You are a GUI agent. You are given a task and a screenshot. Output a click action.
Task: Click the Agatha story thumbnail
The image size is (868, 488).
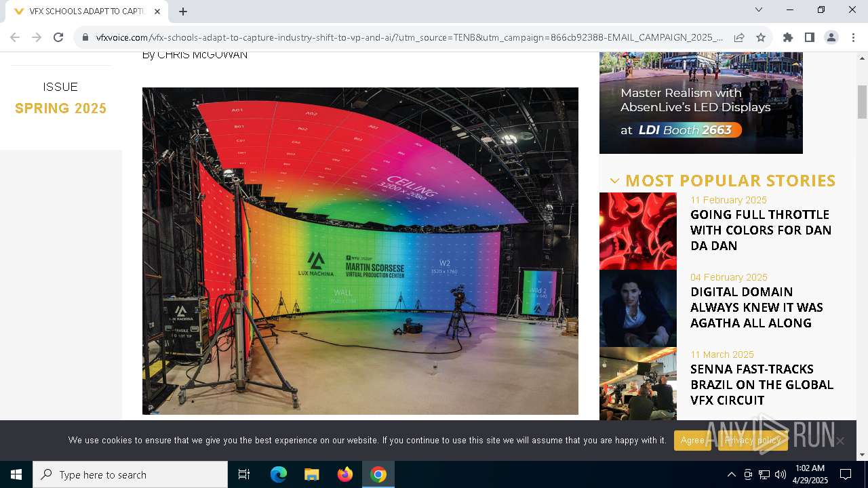point(638,308)
